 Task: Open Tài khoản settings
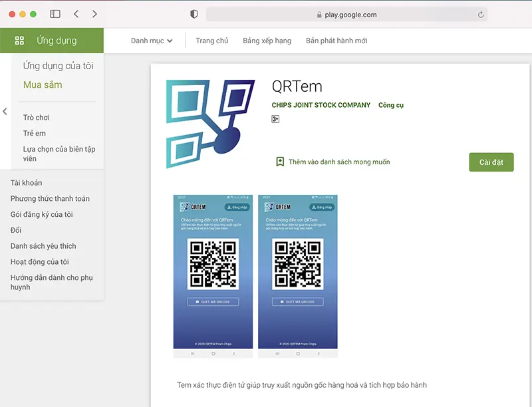pos(26,183)
